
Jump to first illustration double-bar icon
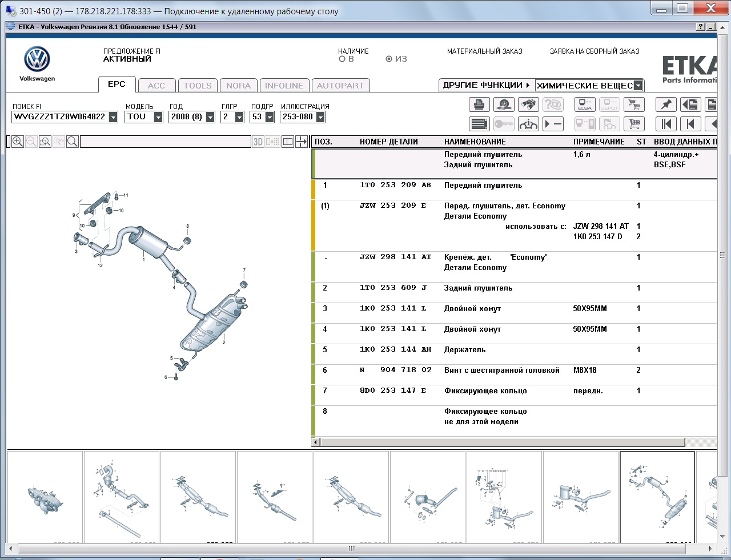666,124
